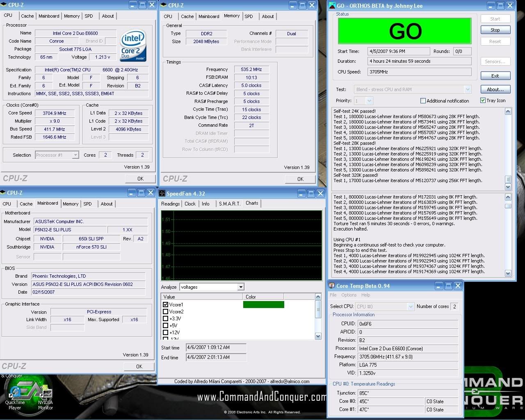Click the CommandAndConquer.com website text
The height and width of the screenshot is (420, 525).
(x=262, y=397)
